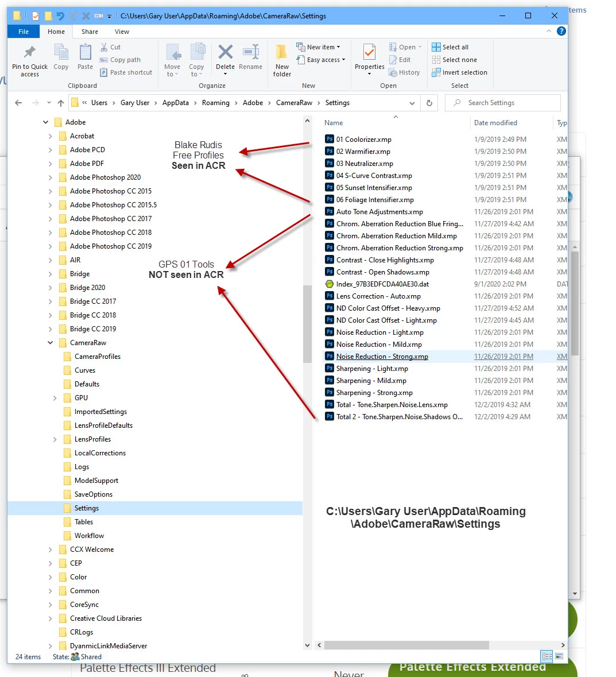The width and height of the screenshot is (616, 677).
Task: Expand the LensProfiles folder node
Action: (55, 439)
